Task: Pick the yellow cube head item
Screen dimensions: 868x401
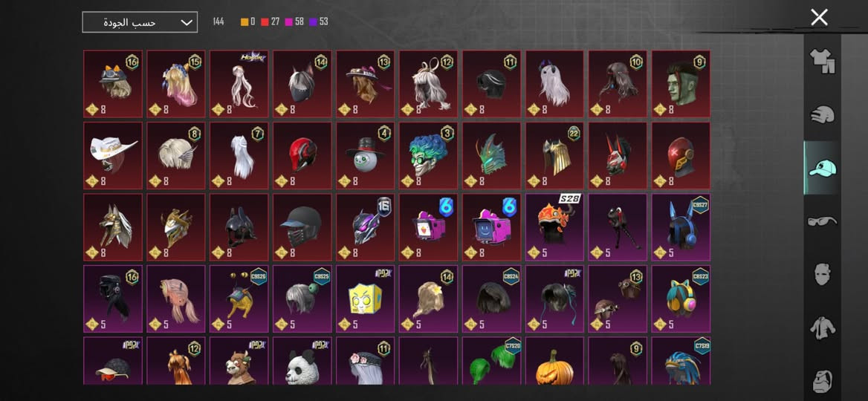Action: (x=366, y=299)
